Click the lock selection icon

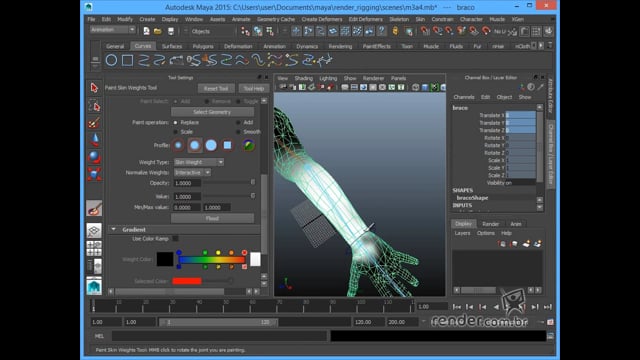[395, 31]
